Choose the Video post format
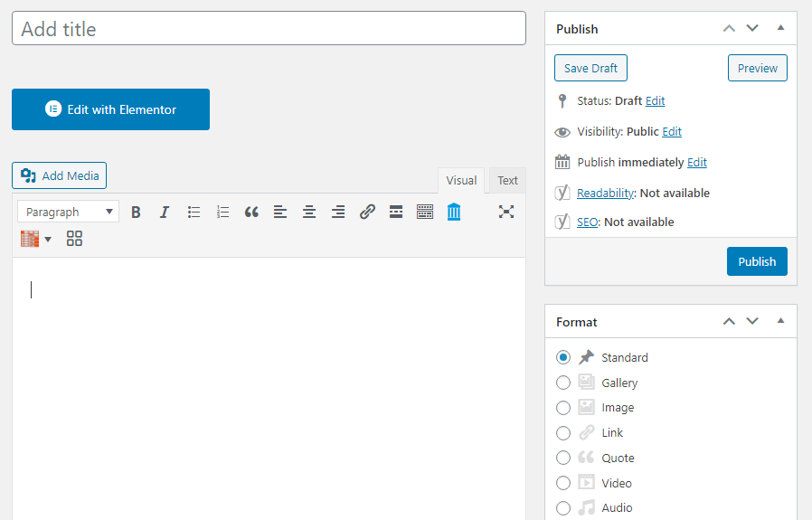This screenshot has height=520, width=812. coord(563,483)
